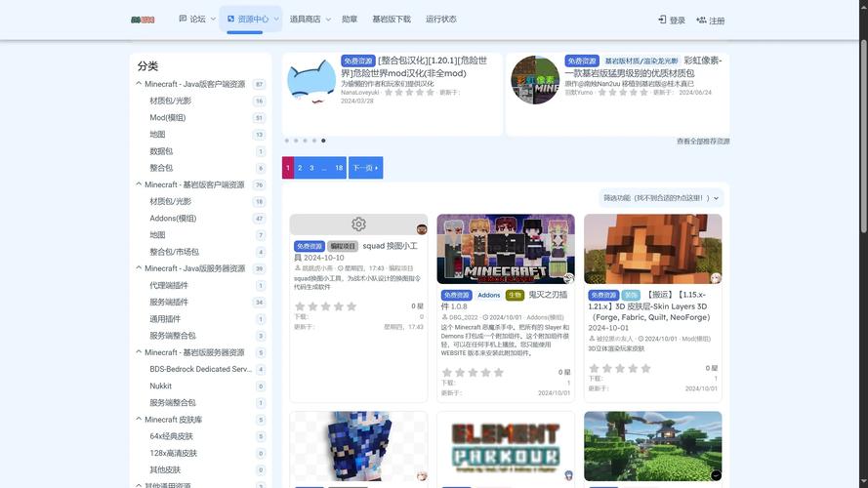Open the Element Parkour thumbnail
The image size is (868, 488).
point(506,446)
